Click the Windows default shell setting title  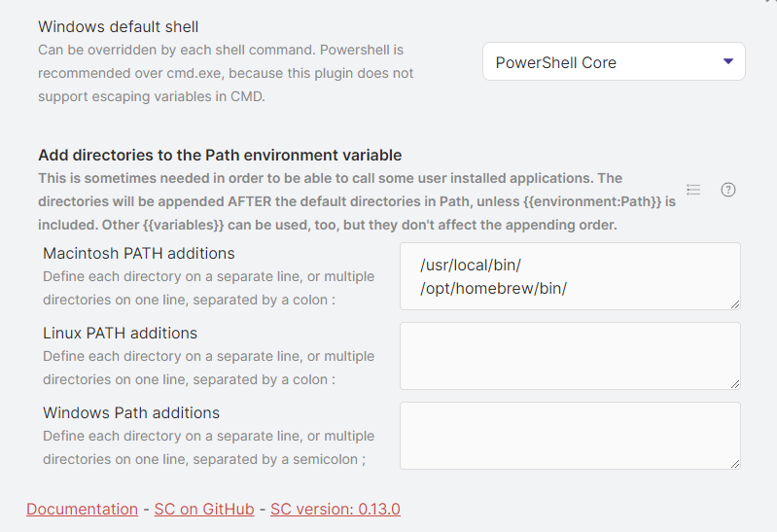click(x=119, y=27)
